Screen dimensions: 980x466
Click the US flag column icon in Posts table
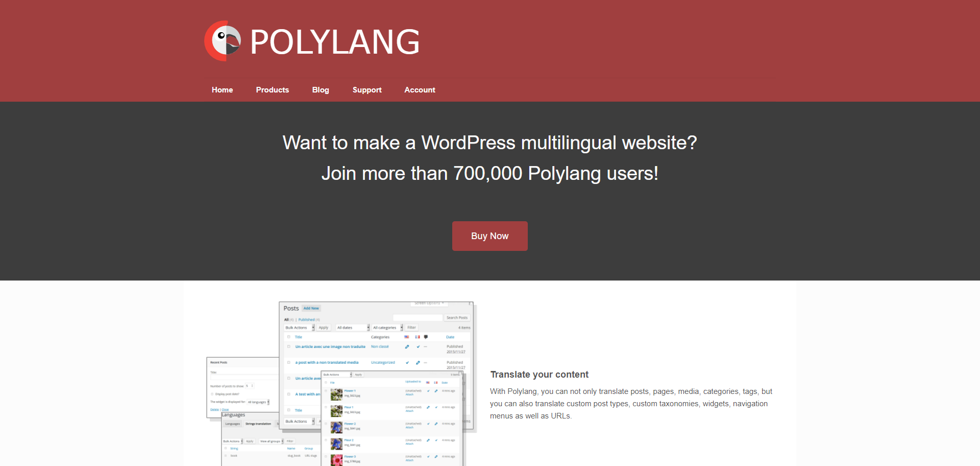point(407,337)
